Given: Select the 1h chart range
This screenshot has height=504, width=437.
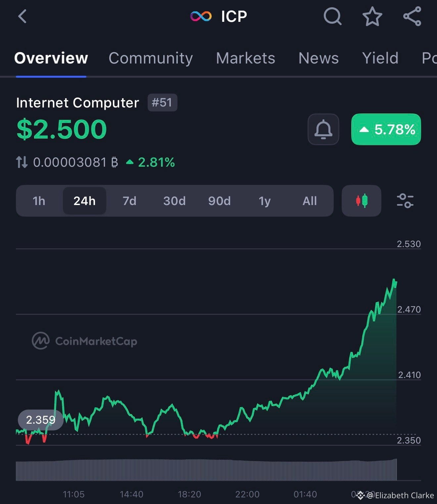Looking at the screenshot, I should (x=39, y=201).
